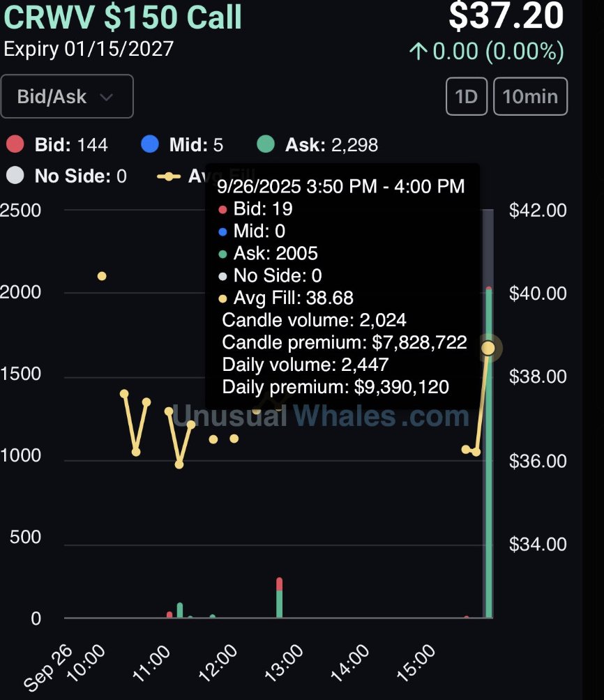The width and height of the screenshot is (604, 700).
Task: Click the CRWV $150 Call title
Action: point(123,18)
